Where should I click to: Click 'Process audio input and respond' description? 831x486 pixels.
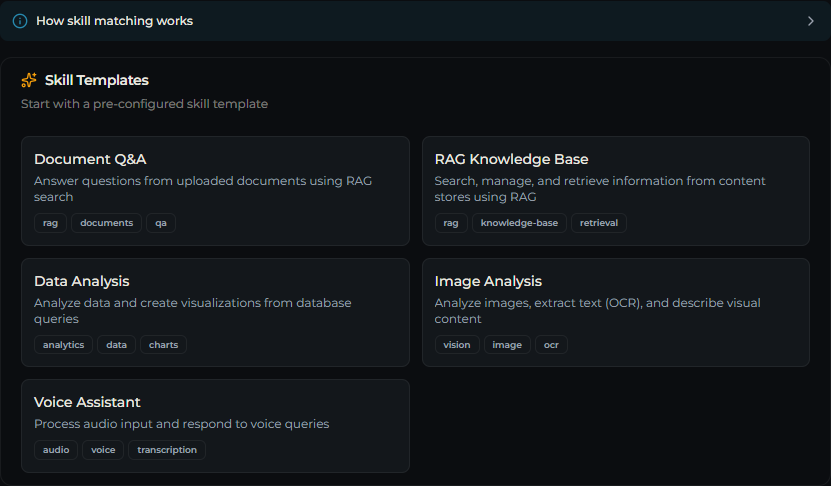tap(182, 424)
